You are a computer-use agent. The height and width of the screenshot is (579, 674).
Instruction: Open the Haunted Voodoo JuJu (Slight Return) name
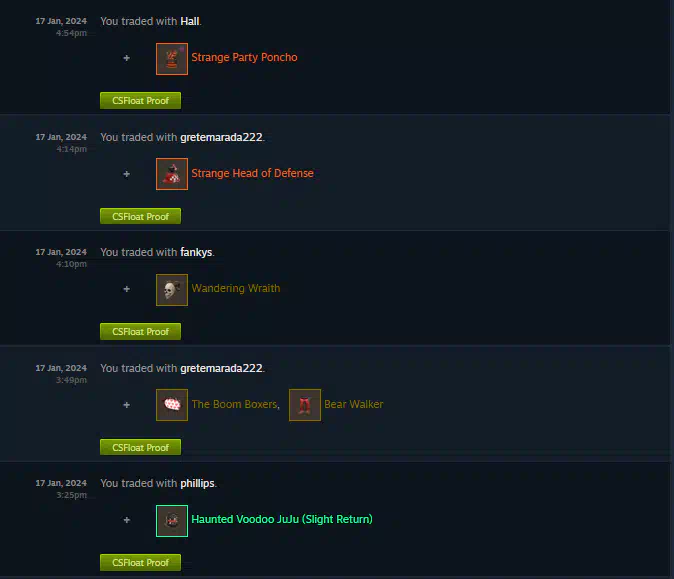coord(282,519)
